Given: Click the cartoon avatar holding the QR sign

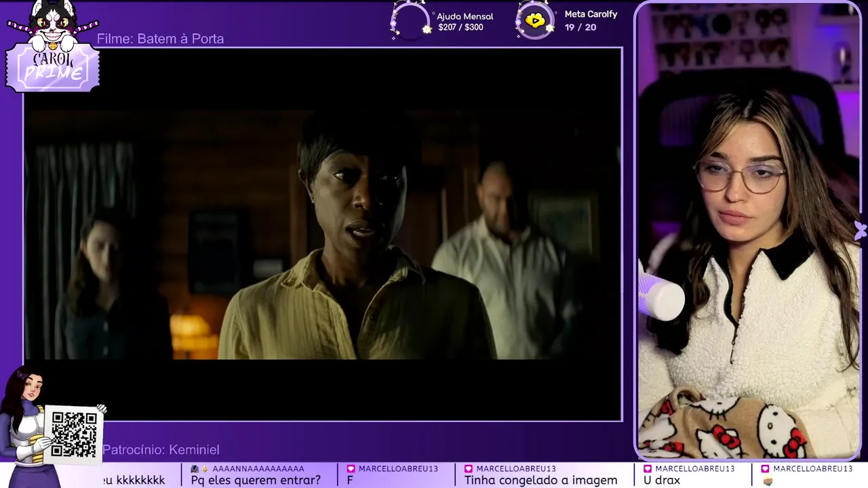Looking at the screenshot, I should [31, 427].
